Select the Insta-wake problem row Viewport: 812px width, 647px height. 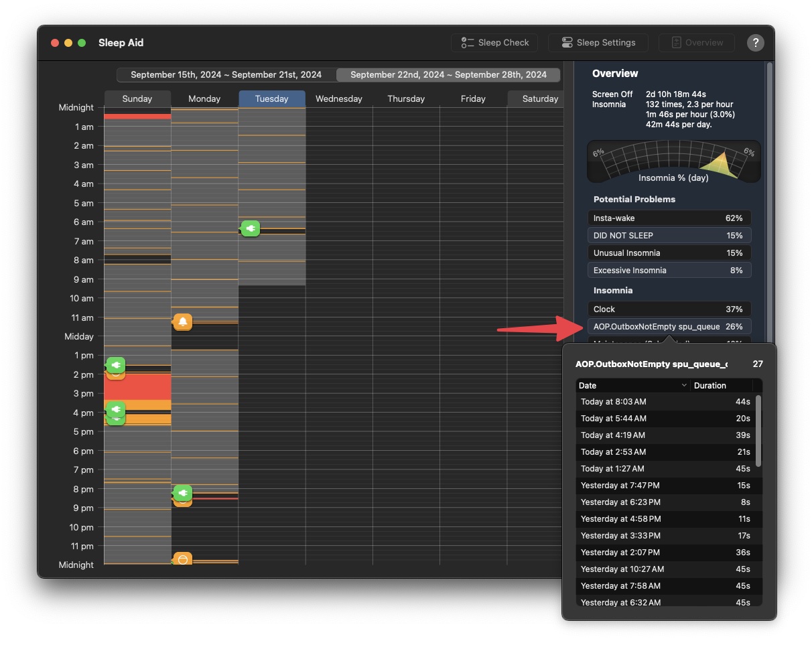tap(669, 218)
